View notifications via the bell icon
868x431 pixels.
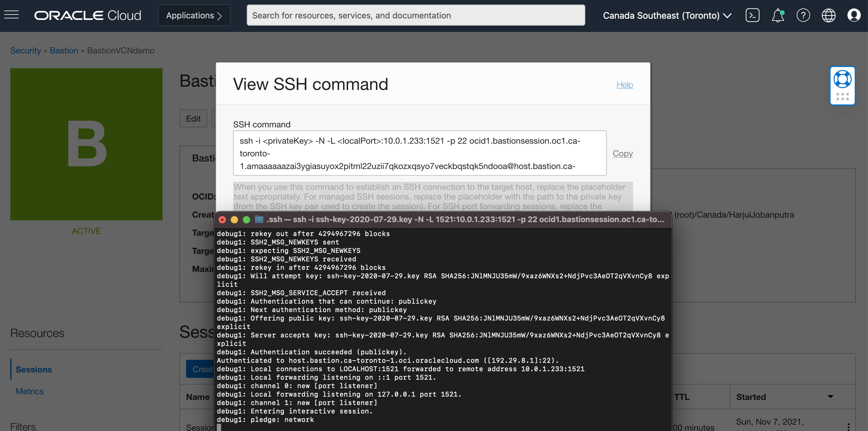tap(778, 15)
